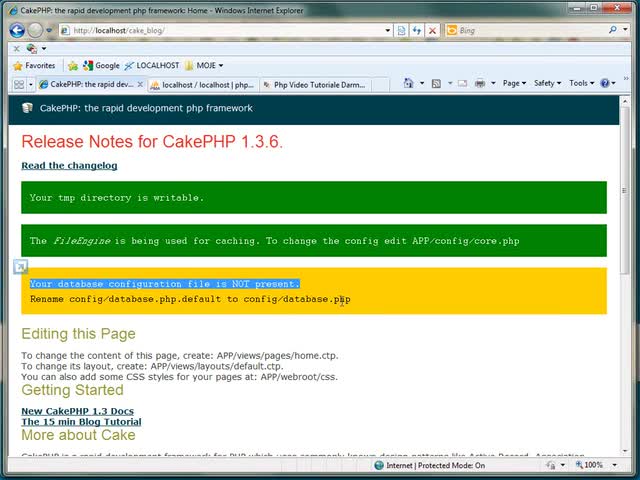Click the Quick Tabs grid icon
Screen dimensions: 640x480
coord(19,84)
